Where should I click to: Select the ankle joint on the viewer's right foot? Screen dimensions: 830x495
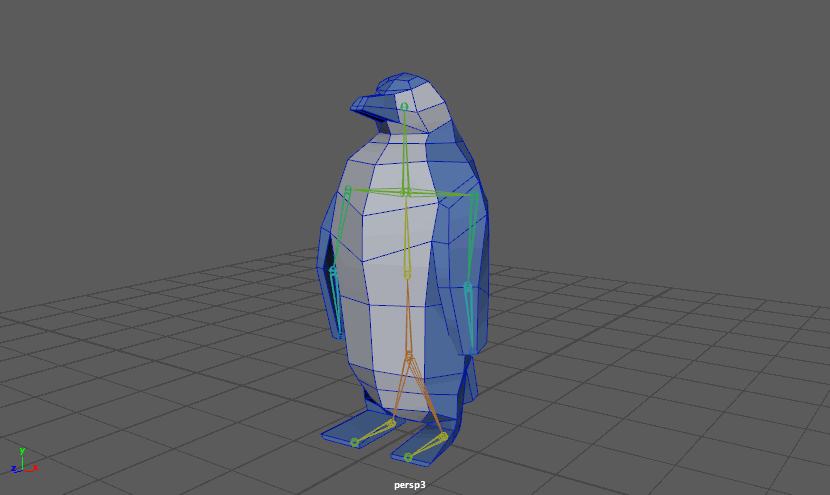(x=444, y=436)
